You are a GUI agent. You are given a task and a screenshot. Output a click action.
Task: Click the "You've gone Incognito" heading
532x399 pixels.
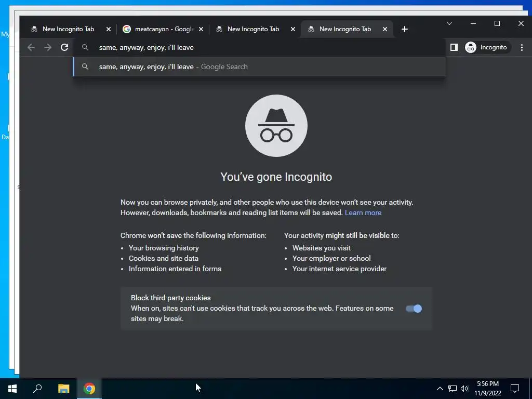click(276, 177)
